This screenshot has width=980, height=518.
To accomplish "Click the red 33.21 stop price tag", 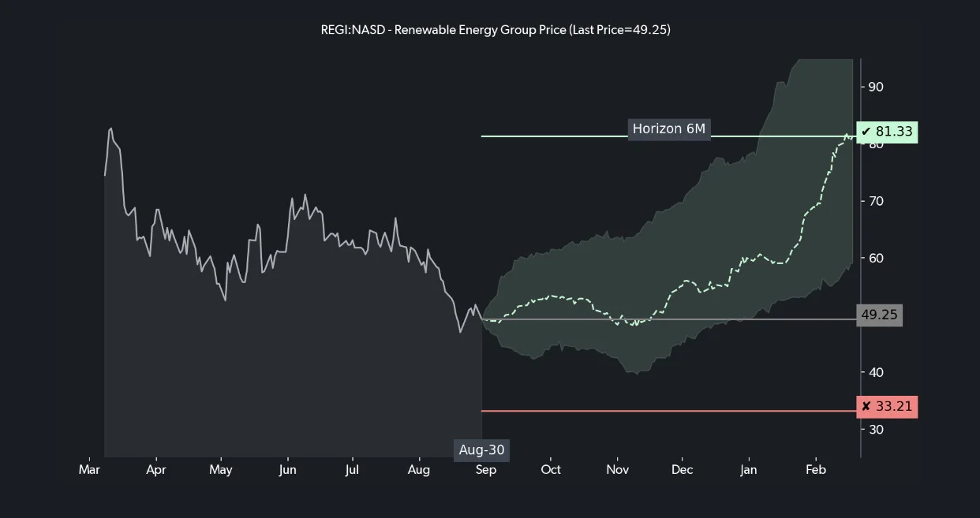I will point(888,407).
